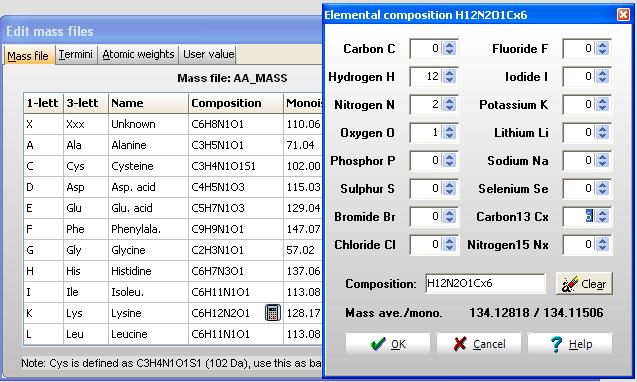The width and height of the screenshot is (637, 382).
Task: Adjust the Sodium Na spinner arrows
Action: [x=602, y=161]
